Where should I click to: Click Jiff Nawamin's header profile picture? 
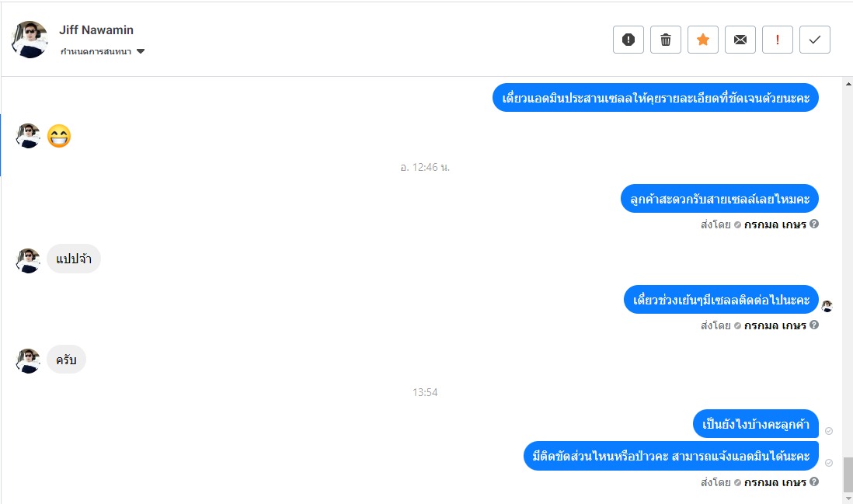(x=30, y=40)
